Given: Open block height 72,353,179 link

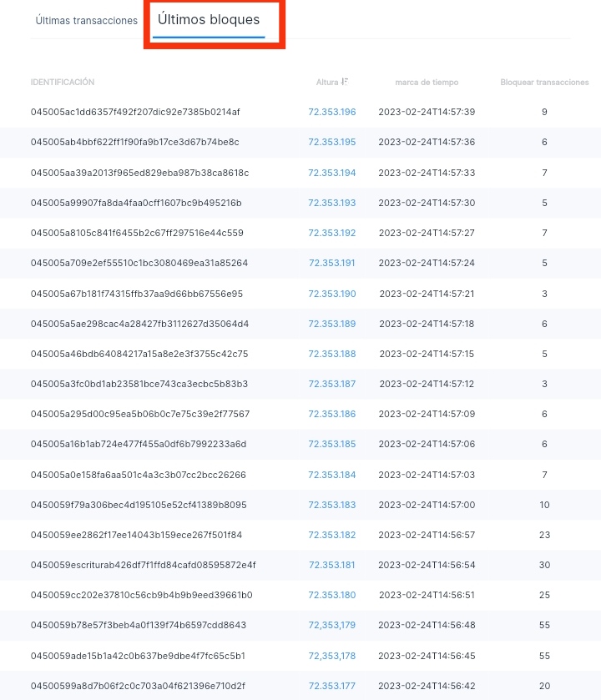Looking at the screenshot, I should click(x=331, y=625).
